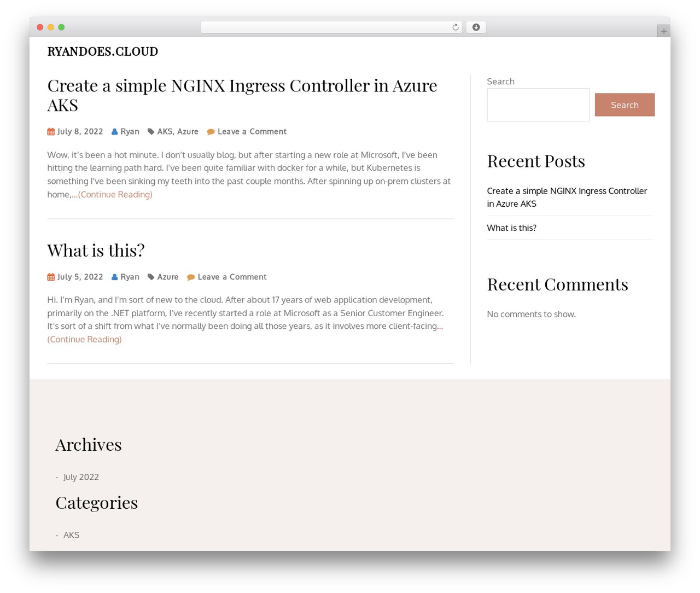
Task: Click author Ryan on the NGINX post
Action: point(130,131)
